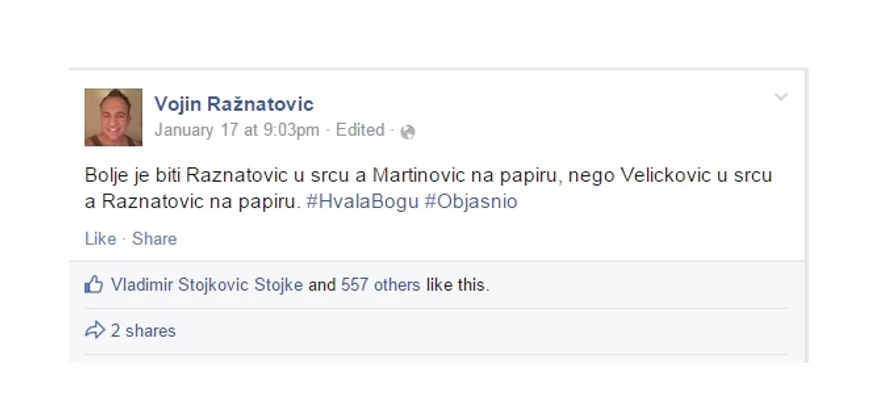
Task: View the 2 shares list
Action: coord(143,331)
